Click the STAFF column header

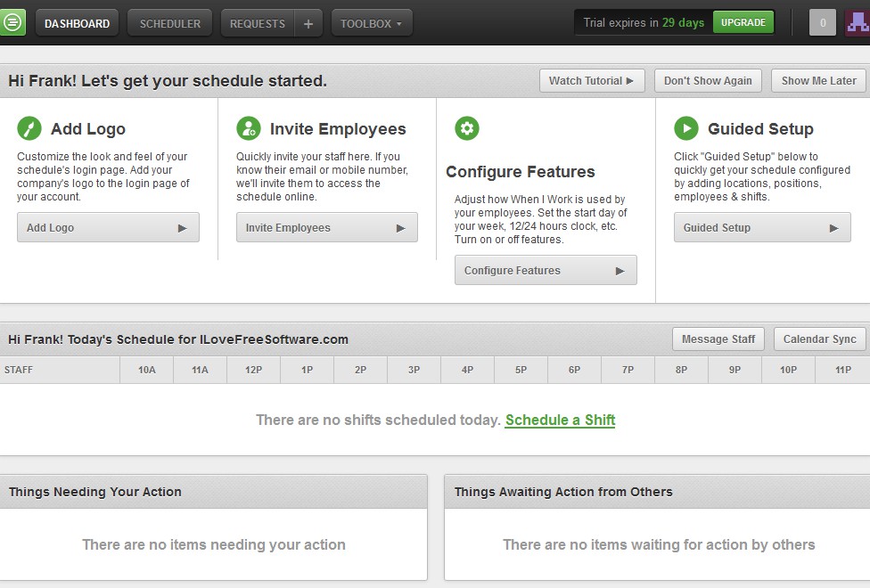point(60,370)
